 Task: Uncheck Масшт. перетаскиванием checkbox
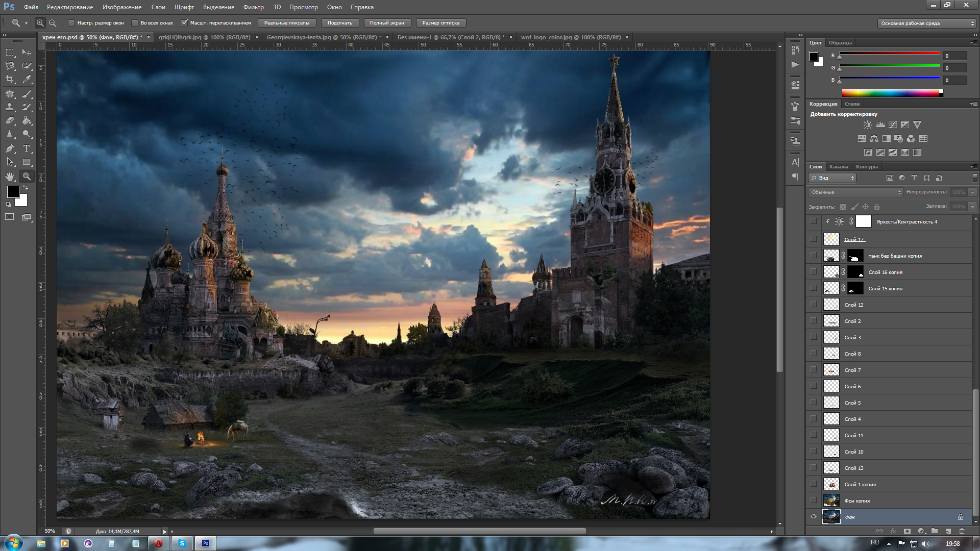[x=185, y=23]
